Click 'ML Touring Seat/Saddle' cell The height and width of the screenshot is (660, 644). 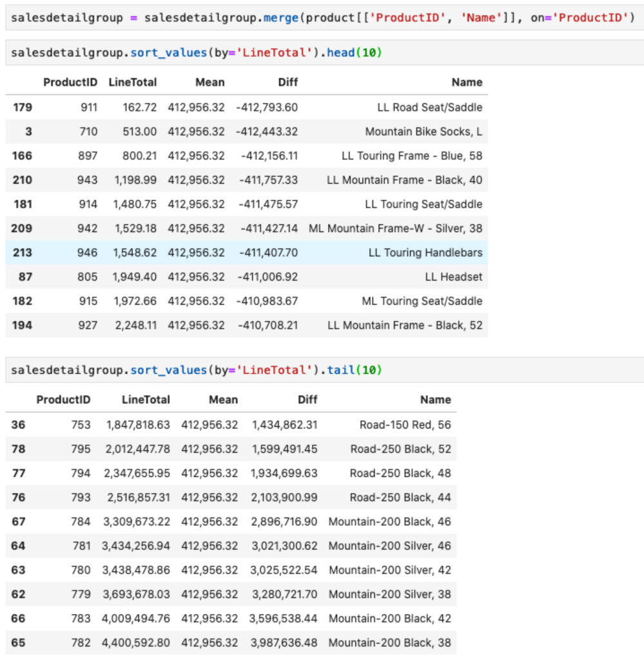(422, 301)
